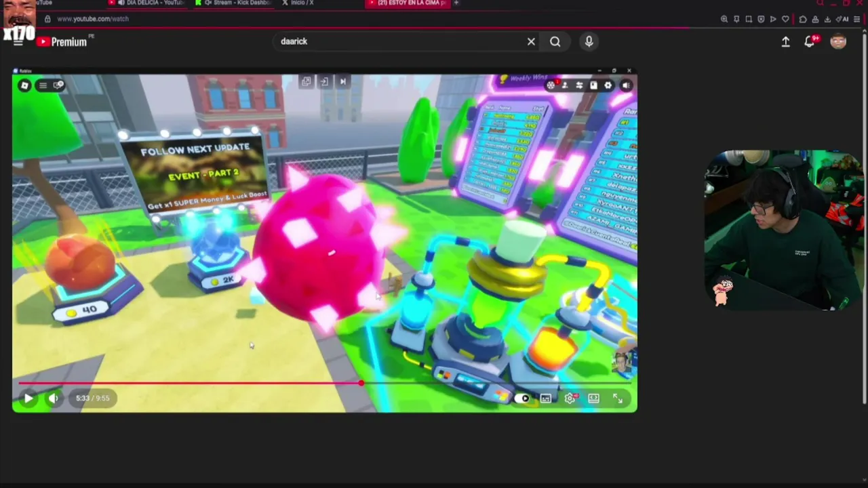Image resolution: width=868 pixels, height=488 pixels.
Task: Open the video settings gear
Action: click(570, 399)
